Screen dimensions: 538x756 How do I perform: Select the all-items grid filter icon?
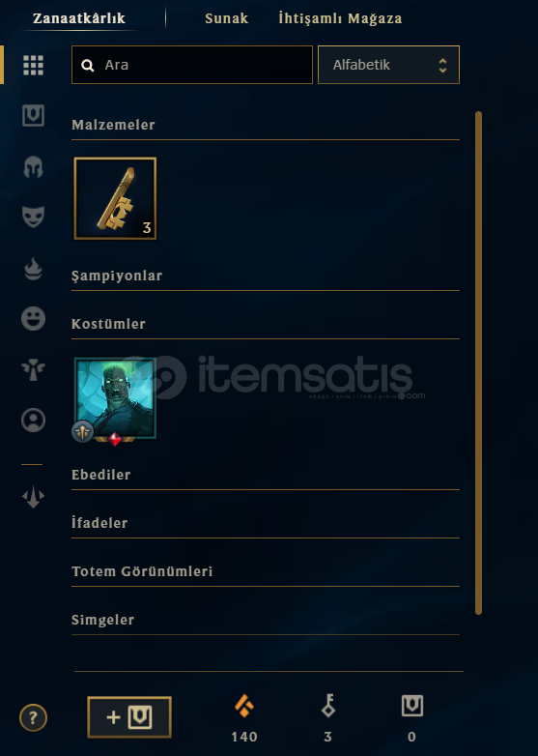click(x=33, y=65)
